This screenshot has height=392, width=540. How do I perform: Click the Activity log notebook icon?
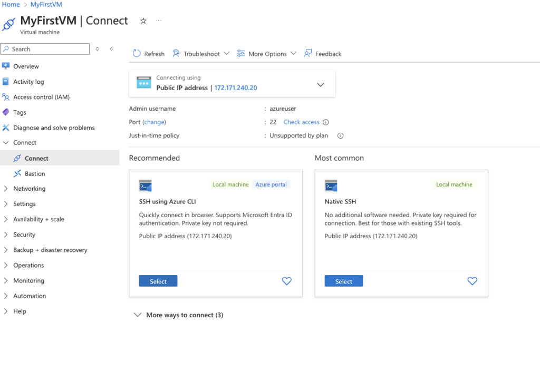5,82
